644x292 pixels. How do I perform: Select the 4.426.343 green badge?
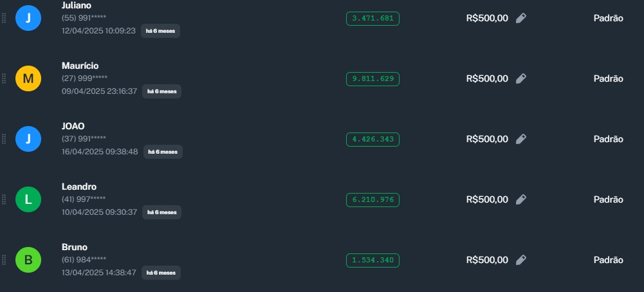[x=373, y=140]
